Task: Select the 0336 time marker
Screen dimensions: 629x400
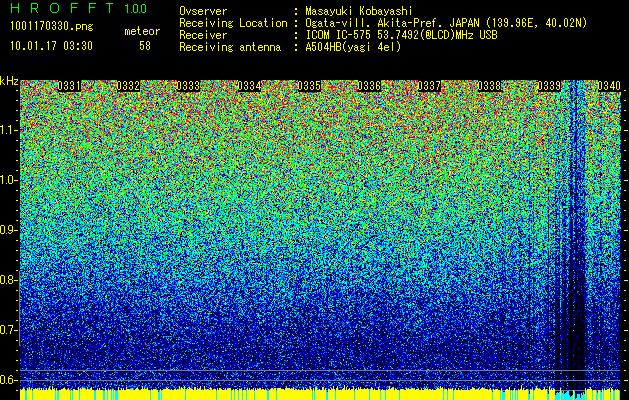Action: 369,86
